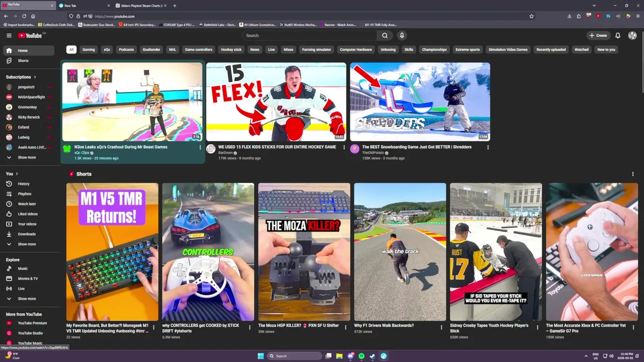The image size is (644, 362).
Task: Bookmark page with the star icon
Action: click(x=531, y=16)
